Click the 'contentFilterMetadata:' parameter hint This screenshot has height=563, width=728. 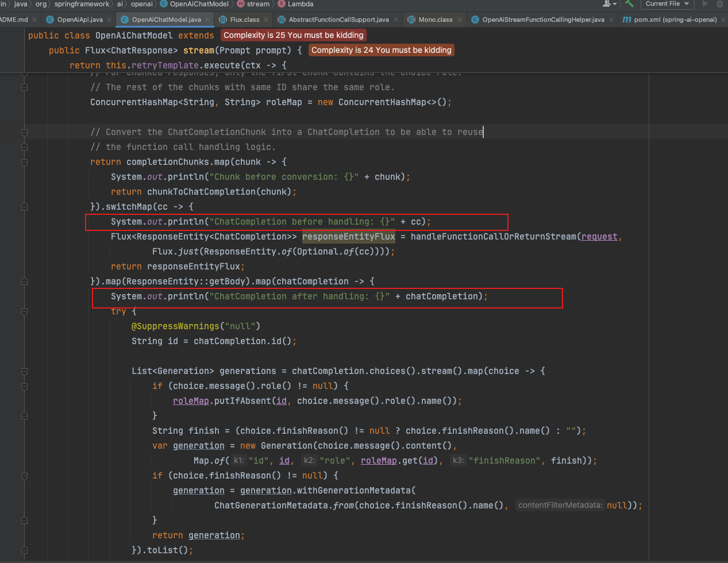560,506
